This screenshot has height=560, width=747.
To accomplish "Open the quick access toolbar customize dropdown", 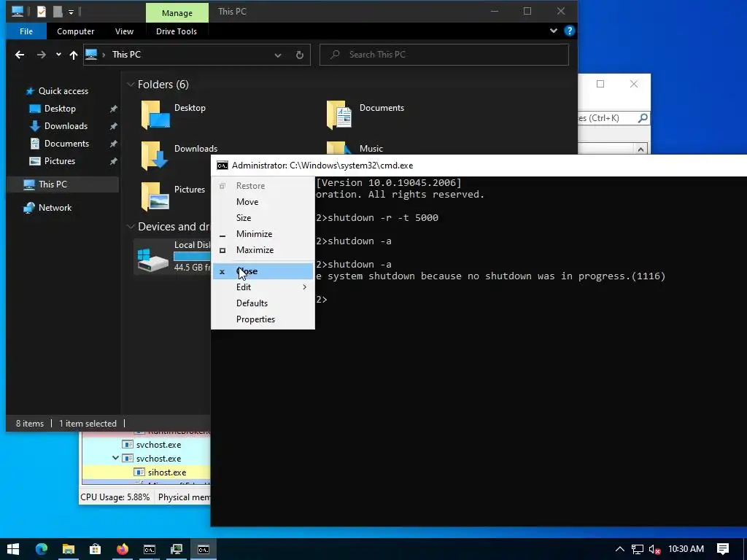I will (x=71, y=12).
